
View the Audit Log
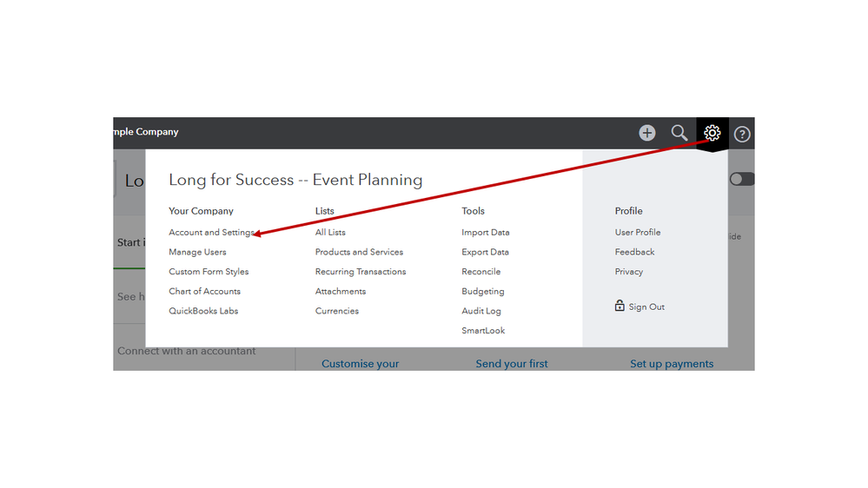pyautogui.click(x=481, y=311)
